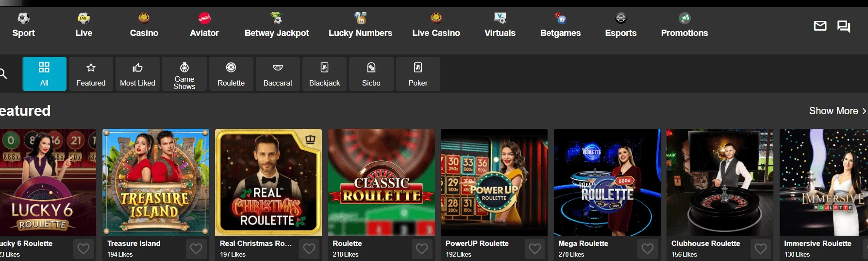Open Classic Roulette game thumbnail
The image size is (868, 261).
click(x=382, y=182)
